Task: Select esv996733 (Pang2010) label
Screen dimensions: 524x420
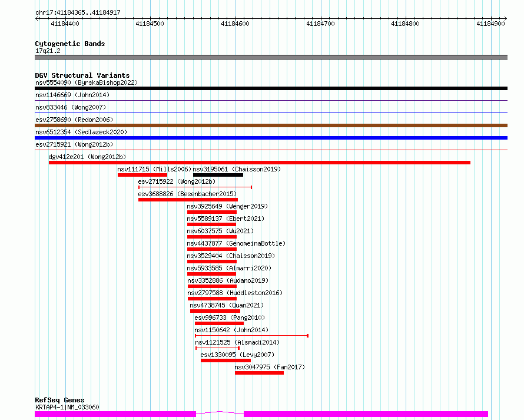Action: click(x=230, y=318)
